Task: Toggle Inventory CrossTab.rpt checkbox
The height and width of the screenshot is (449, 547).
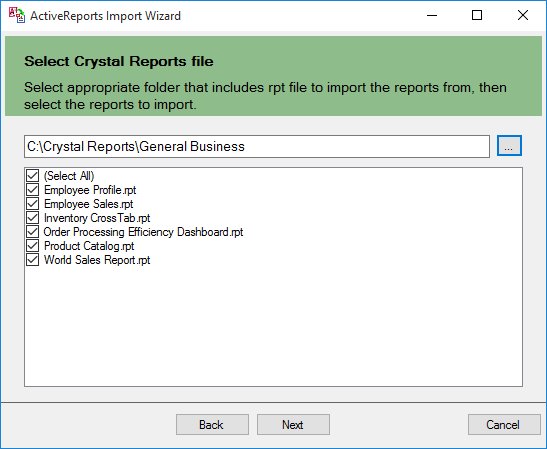Action: pos(32,218)
